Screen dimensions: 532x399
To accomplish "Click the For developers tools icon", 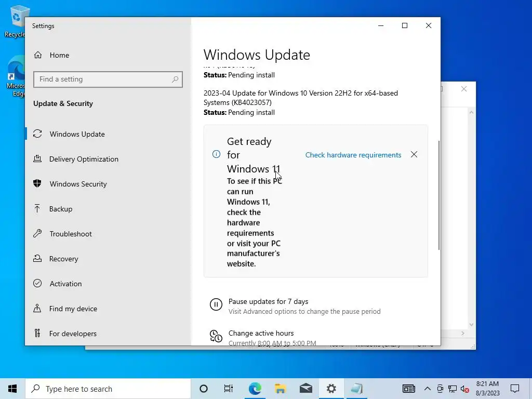I will [37, 333].
